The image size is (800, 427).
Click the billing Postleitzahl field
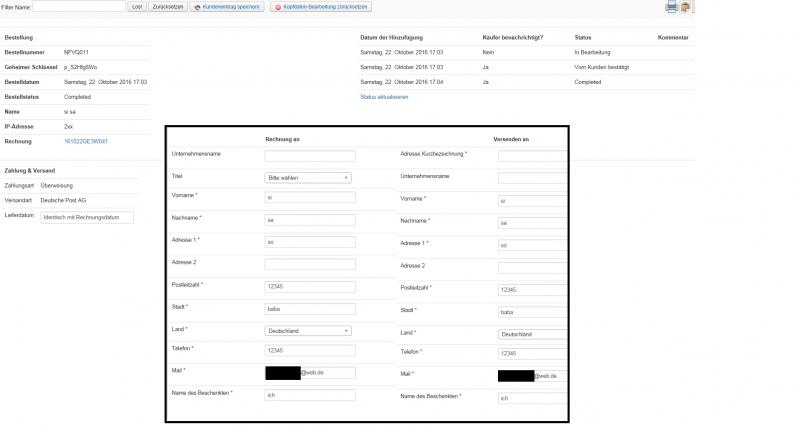coord(309,286)
